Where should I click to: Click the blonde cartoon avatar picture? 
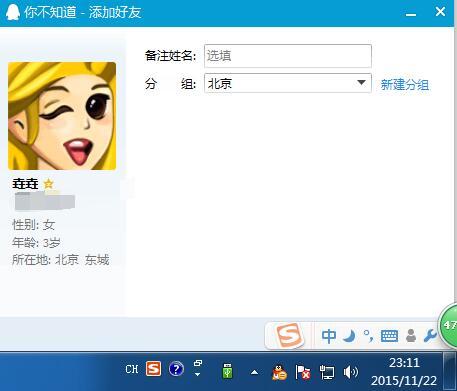pos(62,116)
